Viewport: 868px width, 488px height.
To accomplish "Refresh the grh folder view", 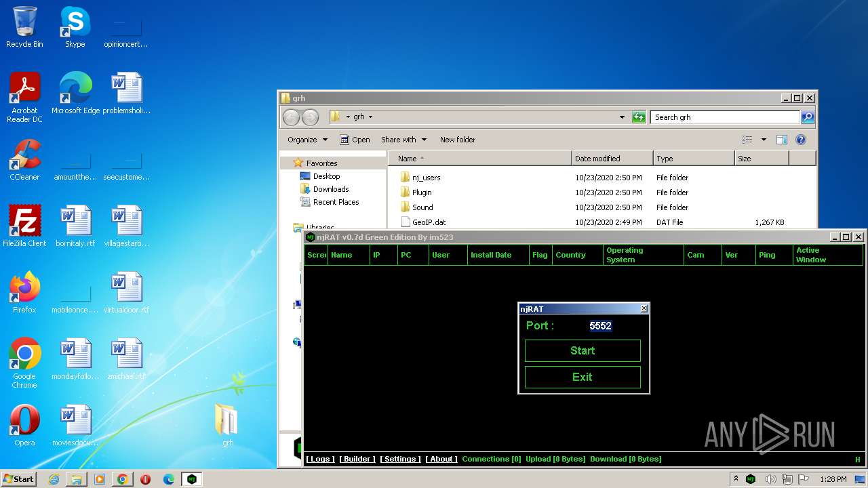I will pyautogui.click(x=639, y=117).
